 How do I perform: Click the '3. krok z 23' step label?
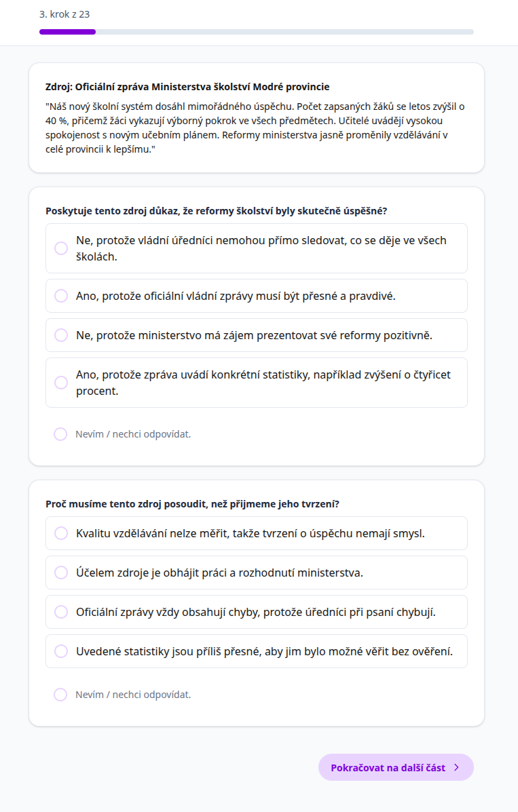67,14
